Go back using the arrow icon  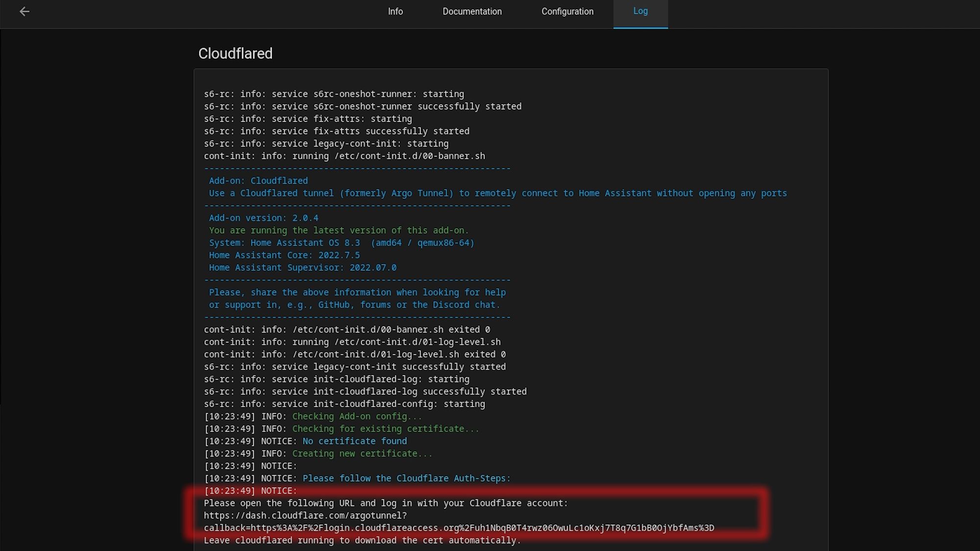click(x=24, y=11)
